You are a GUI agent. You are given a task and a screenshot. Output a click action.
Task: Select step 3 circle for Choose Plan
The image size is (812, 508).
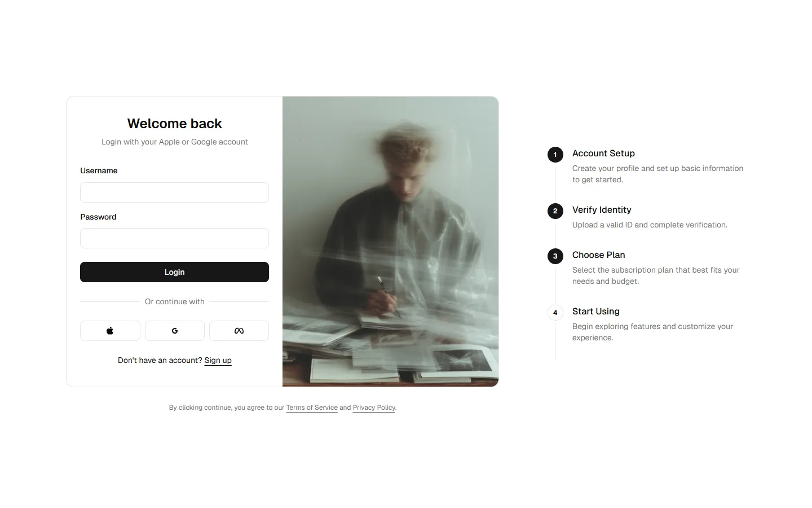click(x=555, y=256)
